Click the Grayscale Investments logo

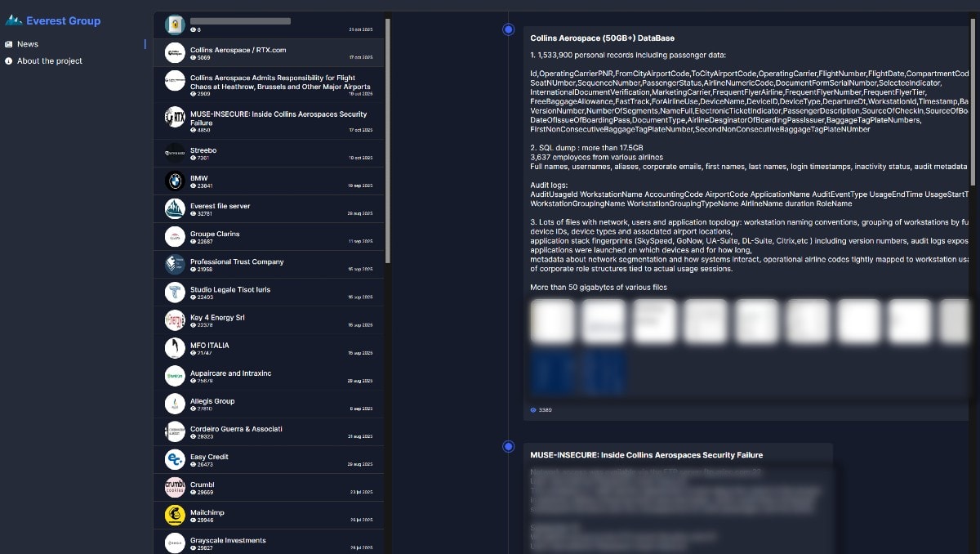pyautogui.click(x=175, y=543)
